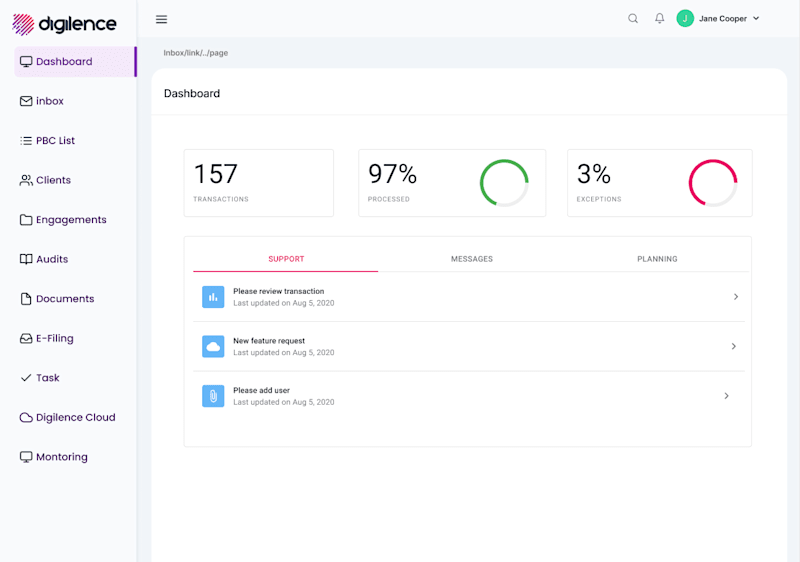The height and width of the screenshot is (562, 800).
Task: Select the Support tab
Action: [286, 259]
